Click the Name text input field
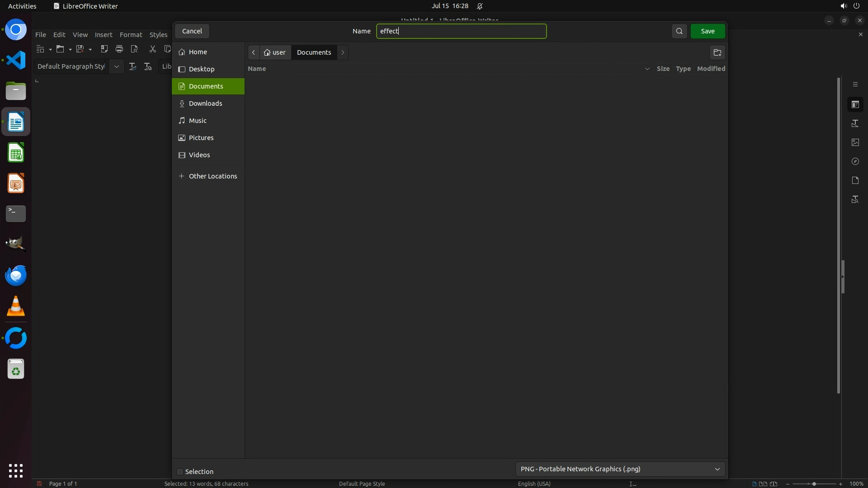Viewport: 868px width, 488px height. point(461,31)
